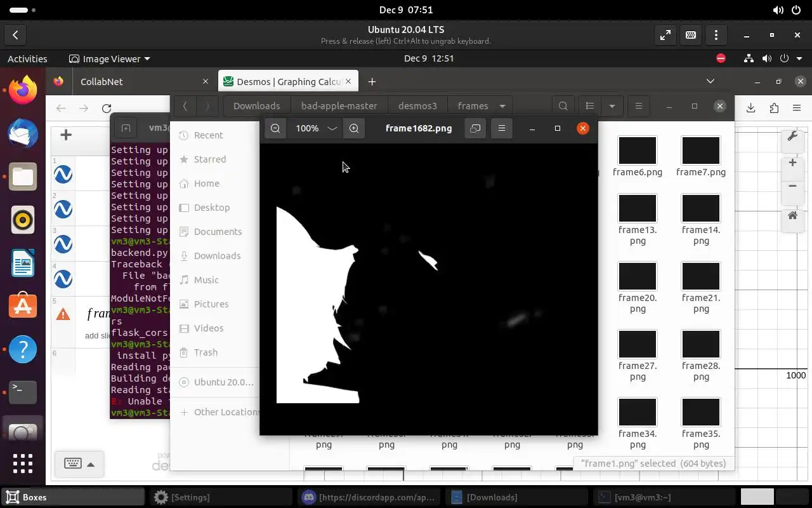This screenshot has height=508, width=812.
Task: Select desmos3 in path bar
Action: coord(417,106)
